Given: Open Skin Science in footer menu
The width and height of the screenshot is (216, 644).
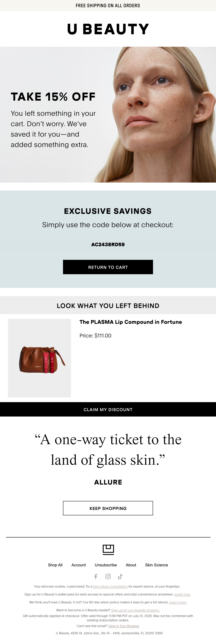Looking at the screenshot, I should click(156, 565).
